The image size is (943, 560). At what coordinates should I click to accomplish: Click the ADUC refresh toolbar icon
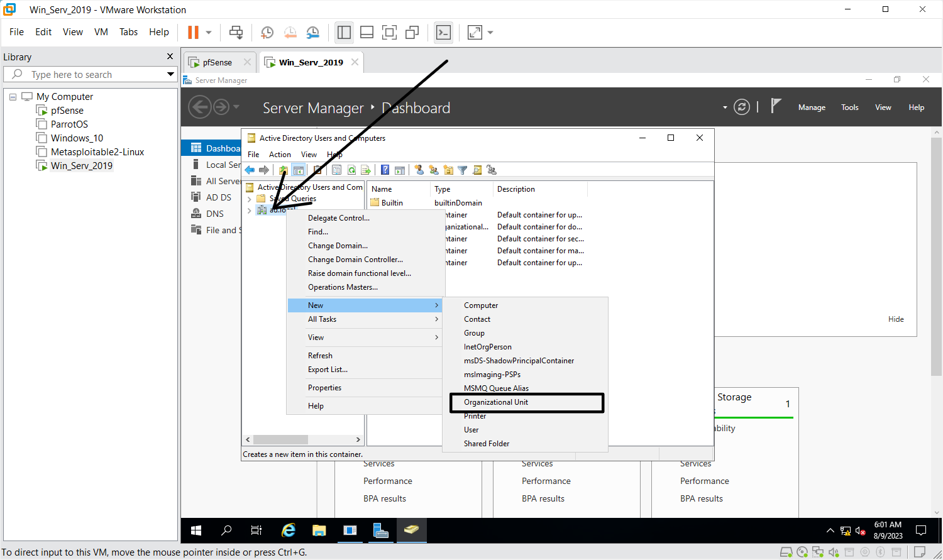coord(351,170)
